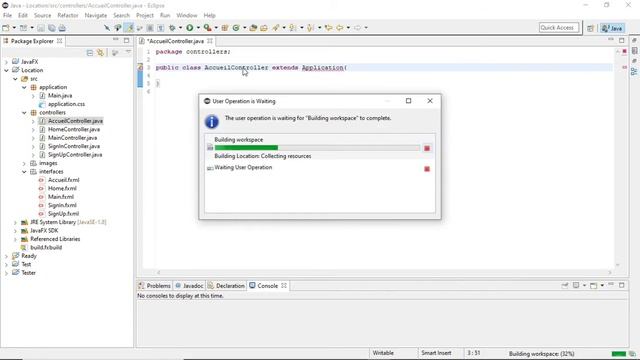This screenshot has height=360, width=640.
Task: Cancel the Waiting User Operation job
Action: pyautogui.click(x=427, y=169)
